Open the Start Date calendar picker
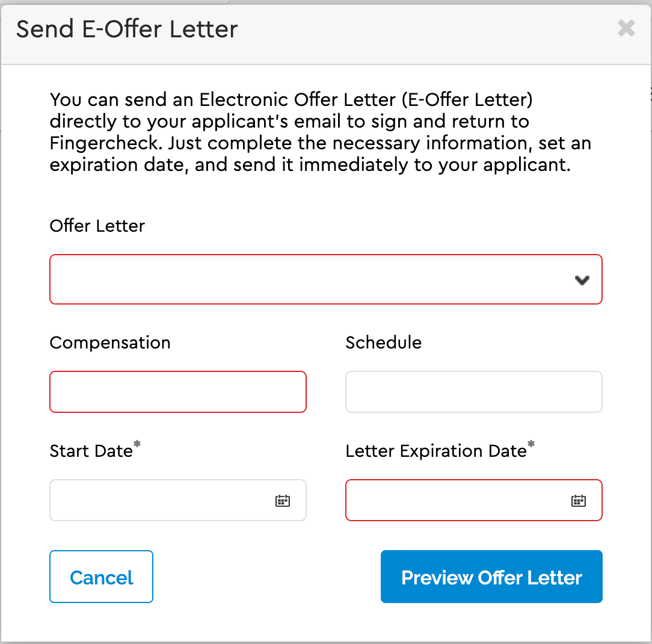This screenshot has width=652, height=644. pos(283,500)
